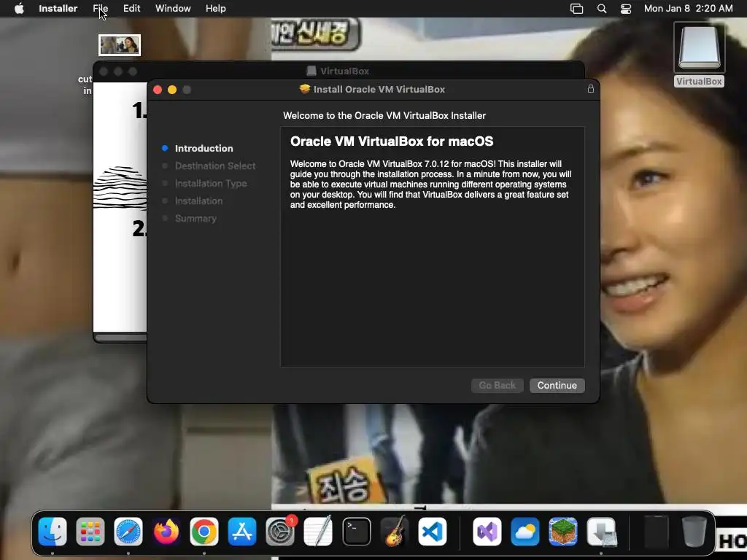Open the Window menu

(x=173, y=9)
